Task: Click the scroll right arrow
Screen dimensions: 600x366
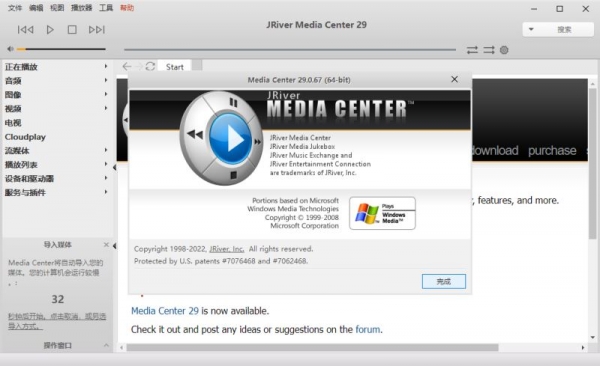Action: tap(583, 347)
